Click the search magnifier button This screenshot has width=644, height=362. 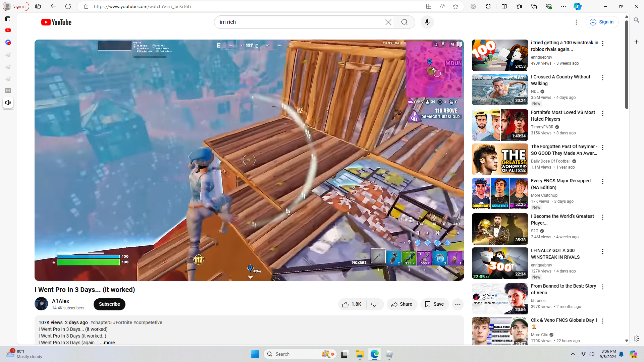(405, 22)
